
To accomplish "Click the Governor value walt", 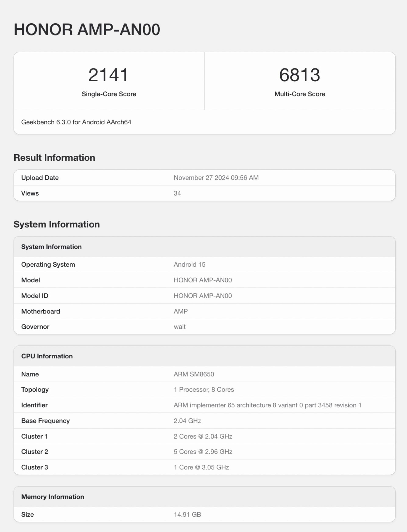I will point(180,327).
